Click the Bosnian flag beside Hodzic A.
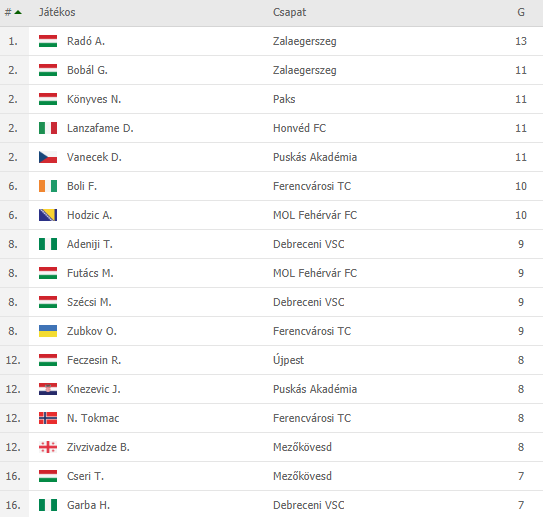The width and height of the screenshot is (543, 517). click(x=48, y=215)
